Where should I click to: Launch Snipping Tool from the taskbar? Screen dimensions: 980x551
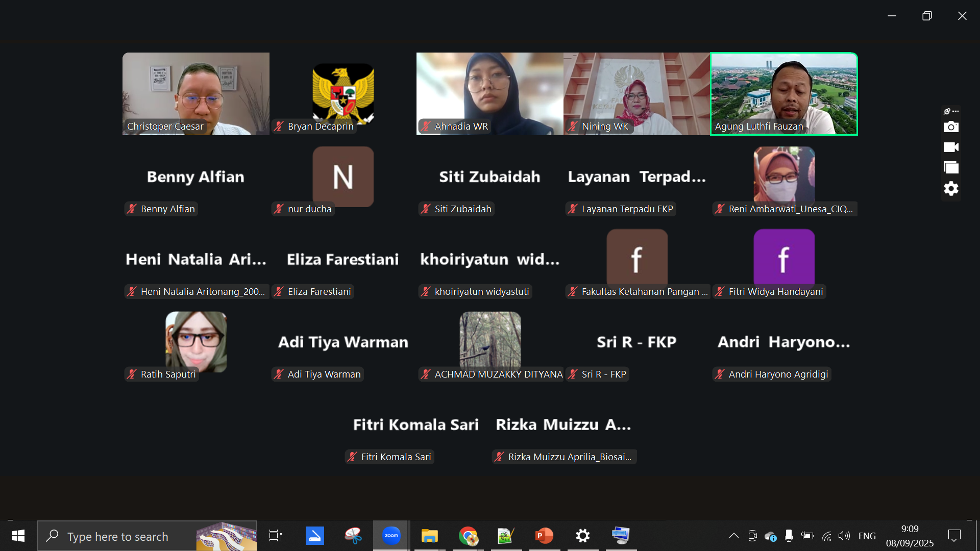coord(353,536)
